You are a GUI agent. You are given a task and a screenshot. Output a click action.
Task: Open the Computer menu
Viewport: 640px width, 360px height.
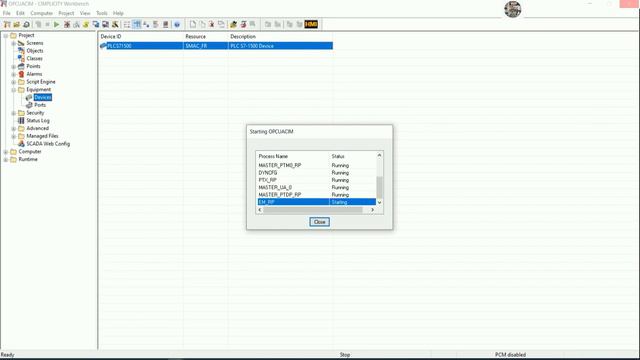click(41, 13)
